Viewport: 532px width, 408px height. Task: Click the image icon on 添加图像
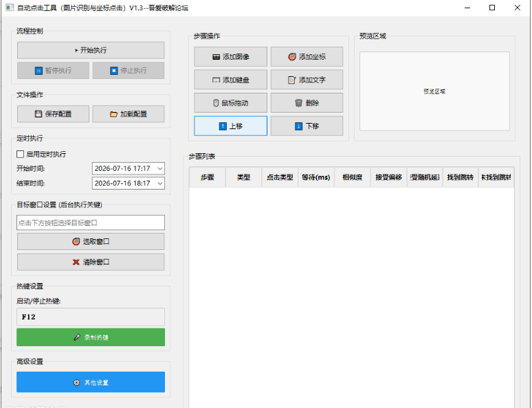216,56
